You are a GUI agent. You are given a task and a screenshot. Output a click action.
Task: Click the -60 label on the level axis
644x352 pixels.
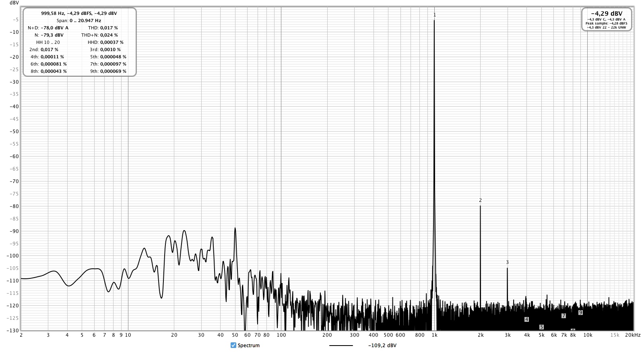(x=14, y=156)
